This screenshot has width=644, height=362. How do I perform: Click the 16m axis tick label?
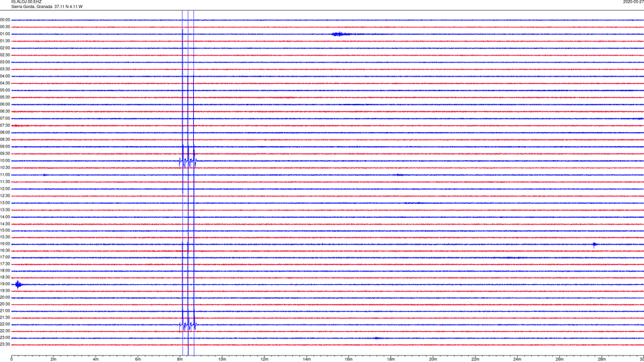349,359
